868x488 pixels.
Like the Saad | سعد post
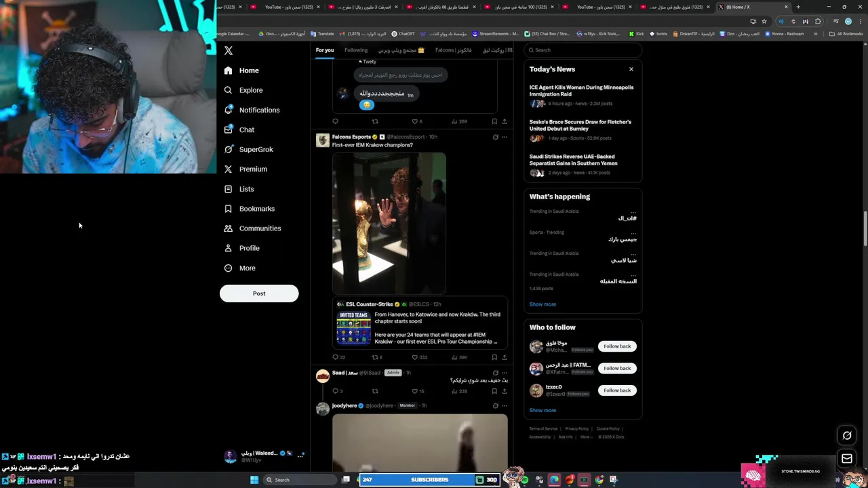coord(415,391)
